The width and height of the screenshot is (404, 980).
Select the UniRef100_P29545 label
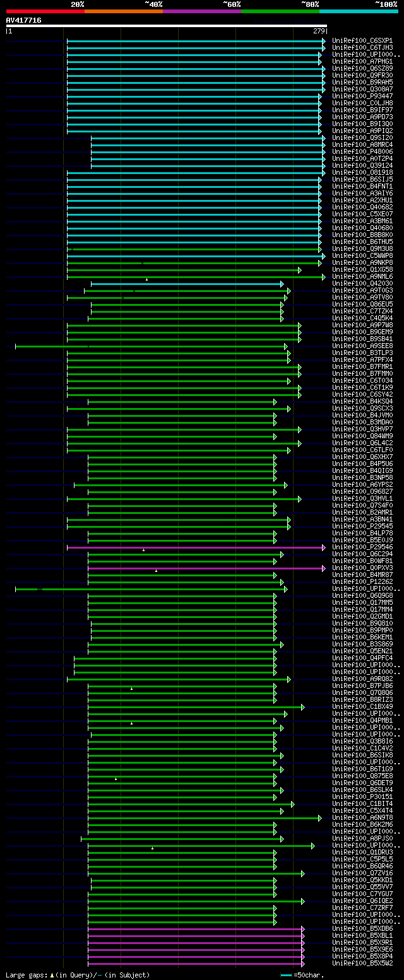tap(362, 526)
